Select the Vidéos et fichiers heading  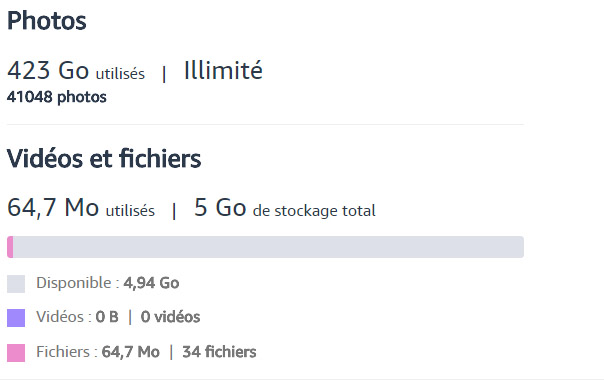point(104,158)
